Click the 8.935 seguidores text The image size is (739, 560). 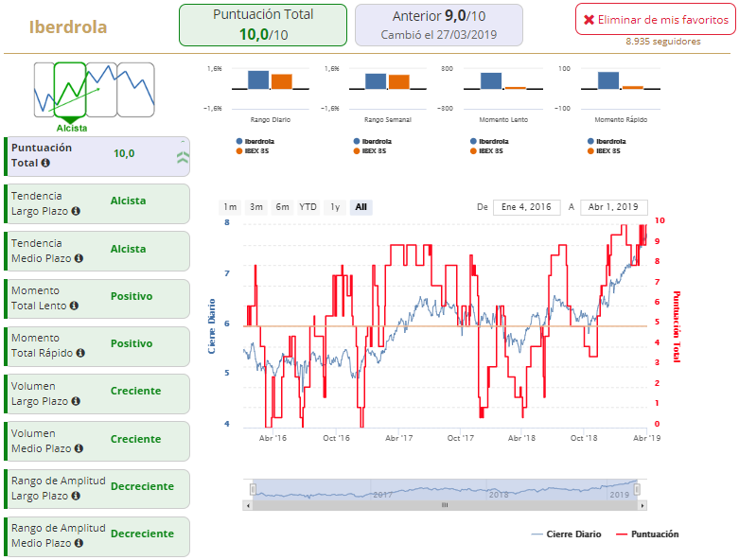662,42
